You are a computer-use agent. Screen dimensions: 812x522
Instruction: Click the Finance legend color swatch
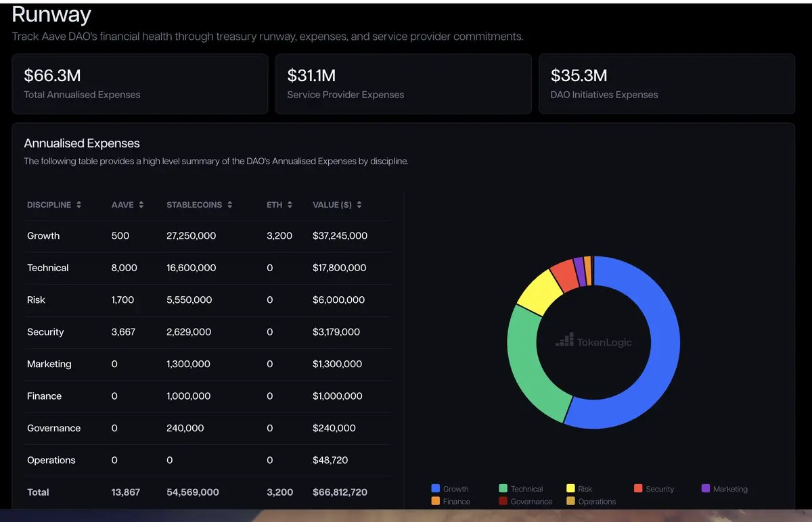(x=436, y=501)
